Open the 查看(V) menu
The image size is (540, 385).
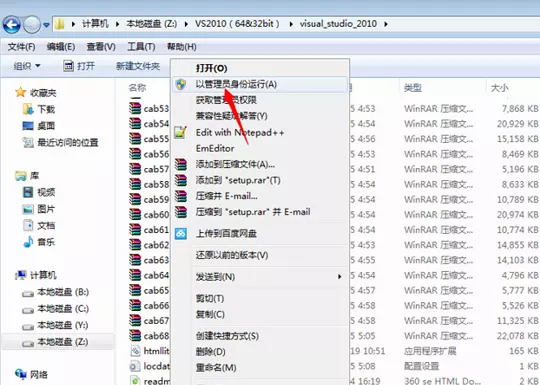pos(101,46)
